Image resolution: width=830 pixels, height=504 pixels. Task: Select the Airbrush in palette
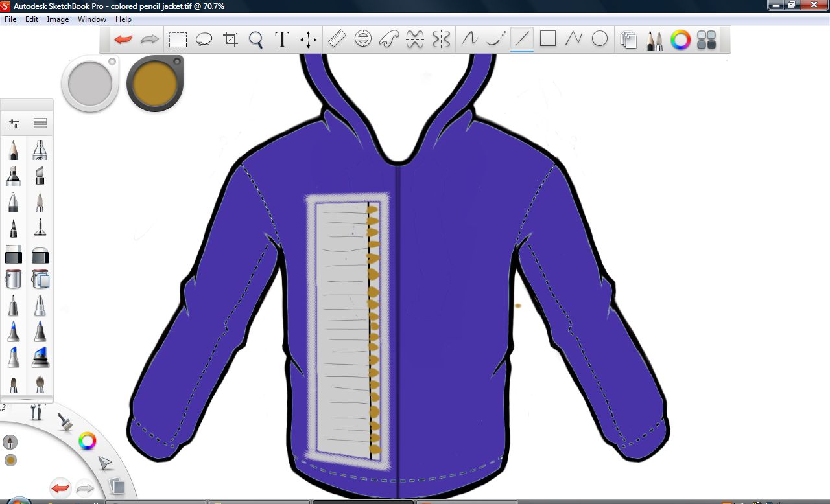pos(40,150)
